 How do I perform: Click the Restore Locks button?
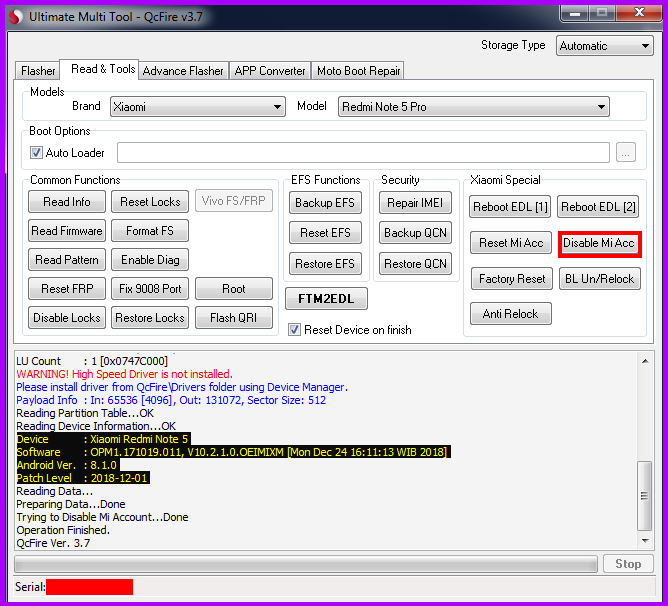[x=150, y=317]
